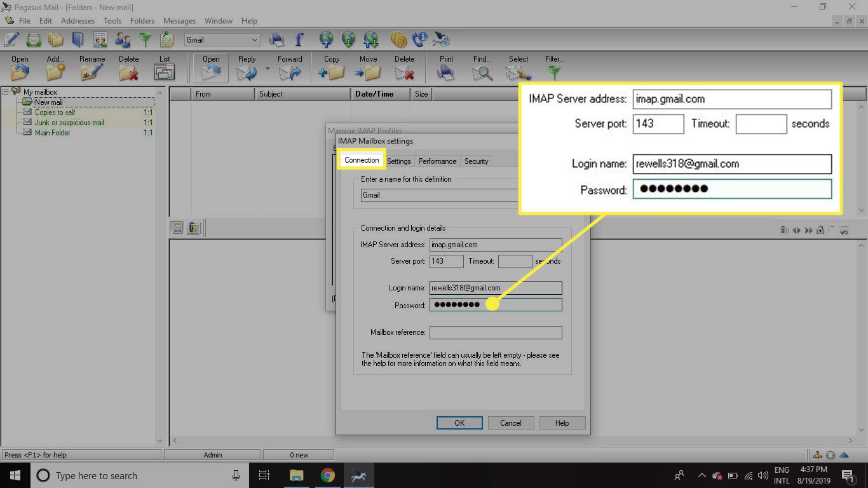Delete folder using red-X folder icon
This screenshot has height=488, width=868.
tap(128, 67)
